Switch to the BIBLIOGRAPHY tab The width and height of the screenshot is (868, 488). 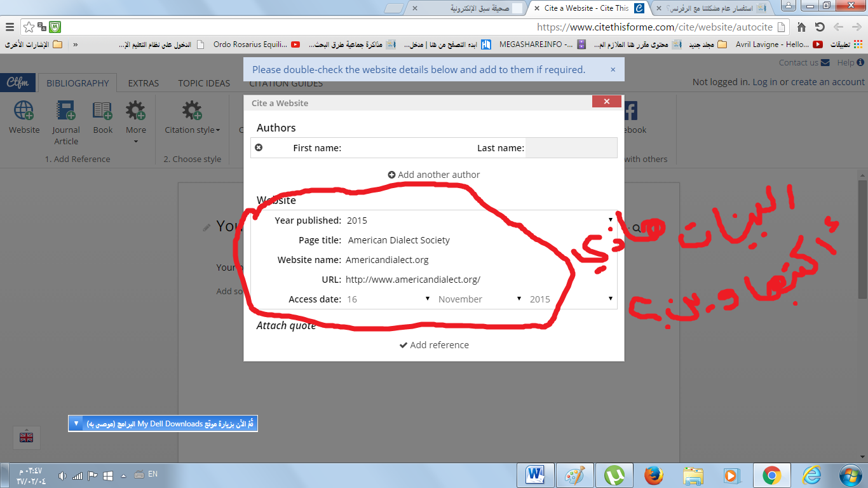(x=78, y=83)
